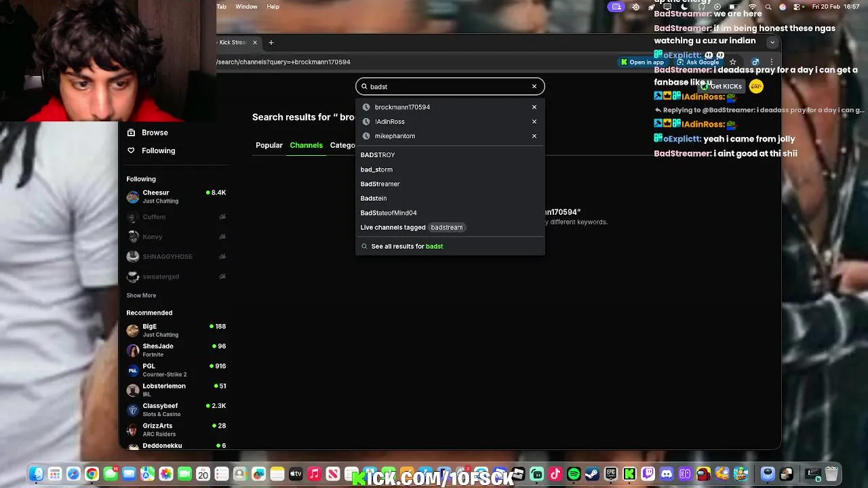Open Finder from the dock
Viewport: 868px width, 488px height.
tap(37, 474)
